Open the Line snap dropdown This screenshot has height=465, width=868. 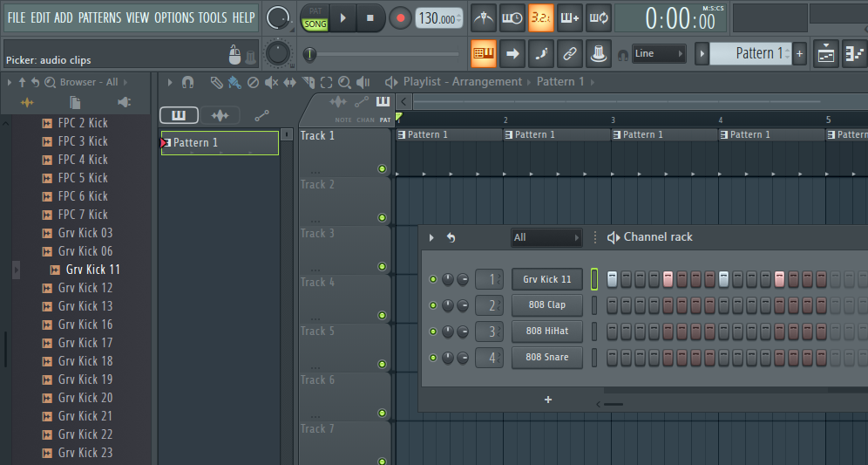pos(658,54)
